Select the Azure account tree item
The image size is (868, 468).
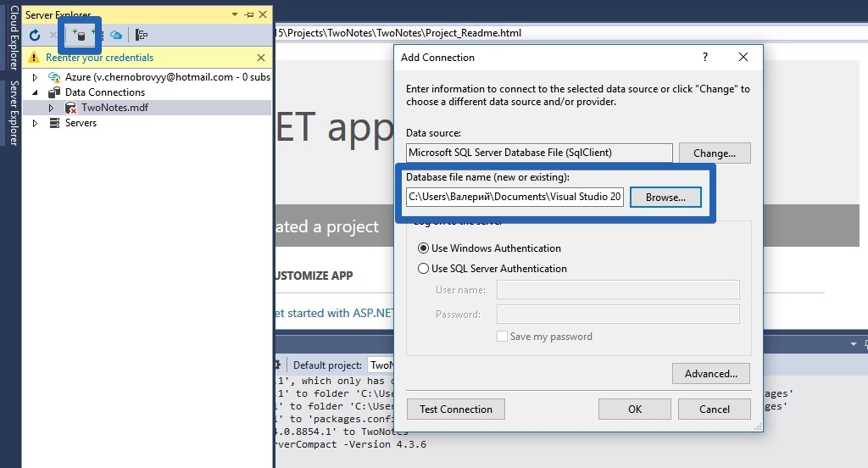coord(168,77)
